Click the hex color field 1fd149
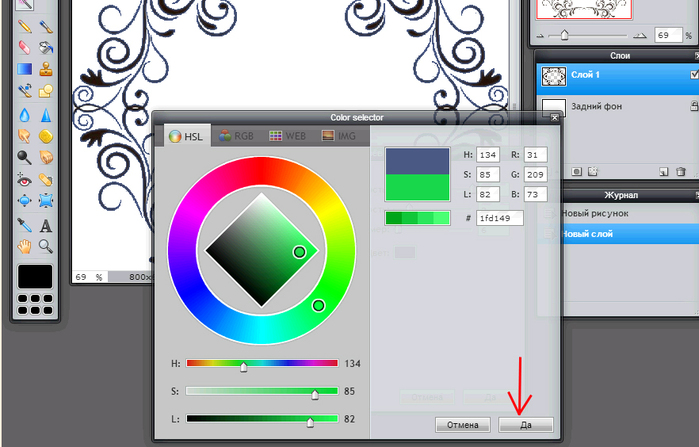 [499, 218]
